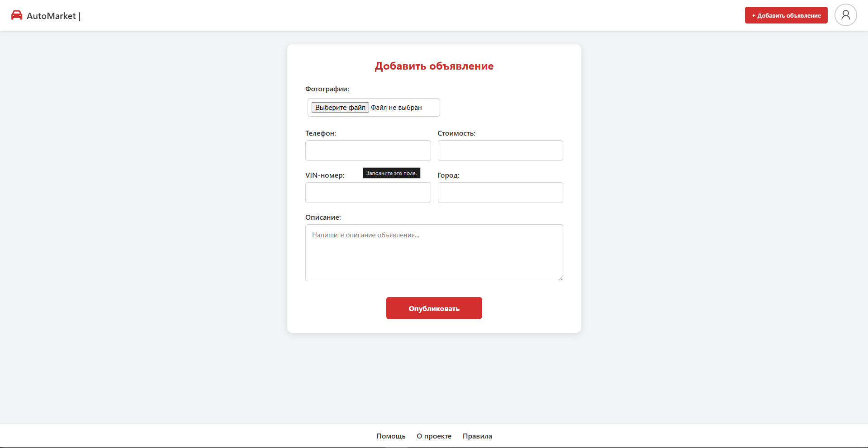Select the Город input field
The image size is (868, 448).
[x=500, y=193]
